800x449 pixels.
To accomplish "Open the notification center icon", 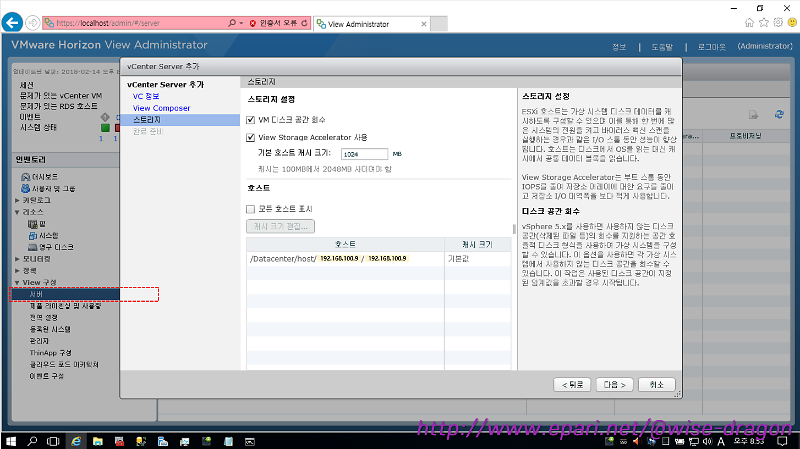I will (x=782, y=441).
